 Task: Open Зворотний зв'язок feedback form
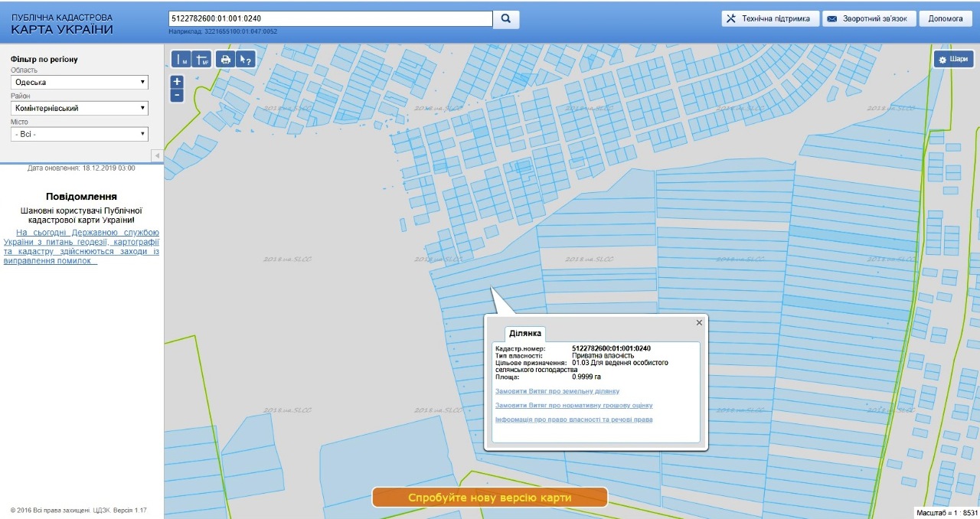[869, 19]
